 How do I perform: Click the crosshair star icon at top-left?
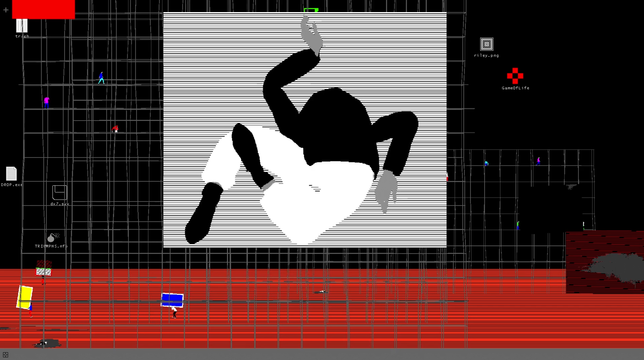pos(6,10)
